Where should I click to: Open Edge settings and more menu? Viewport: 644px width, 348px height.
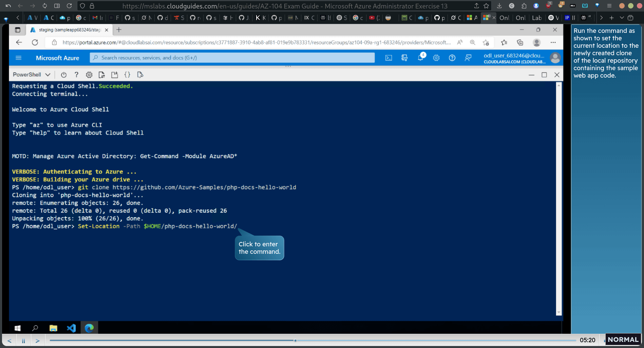[553, 42]
